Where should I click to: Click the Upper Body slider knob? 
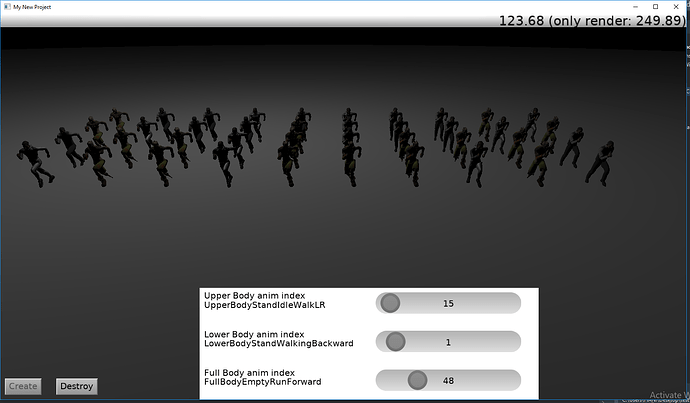pyautogui.click(x=390, y=303)
